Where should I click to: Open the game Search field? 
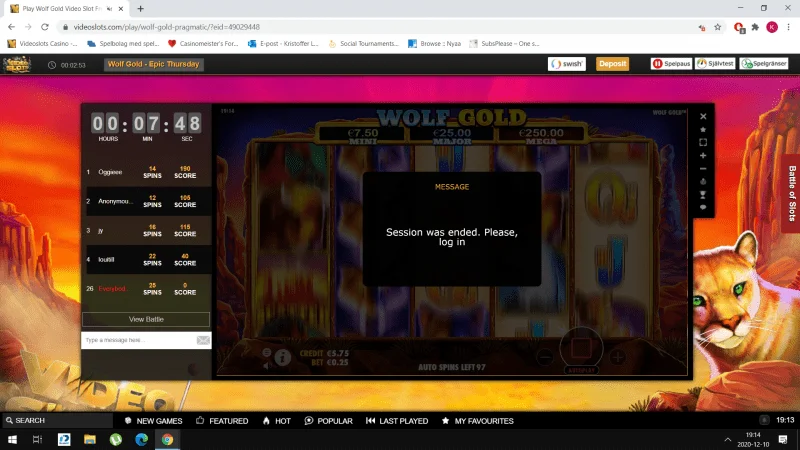coord(57,420)
